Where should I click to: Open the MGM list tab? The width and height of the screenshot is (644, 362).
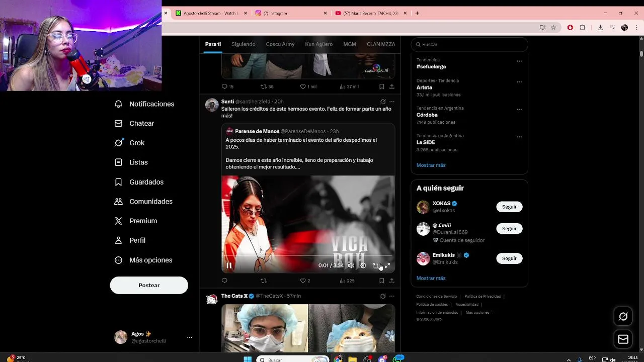click(350, 44)
